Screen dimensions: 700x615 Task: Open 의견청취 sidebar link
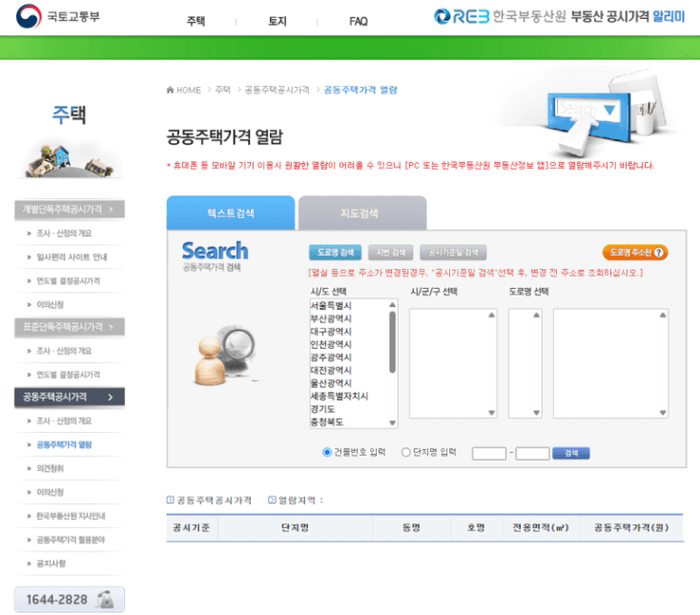point(50,468)
